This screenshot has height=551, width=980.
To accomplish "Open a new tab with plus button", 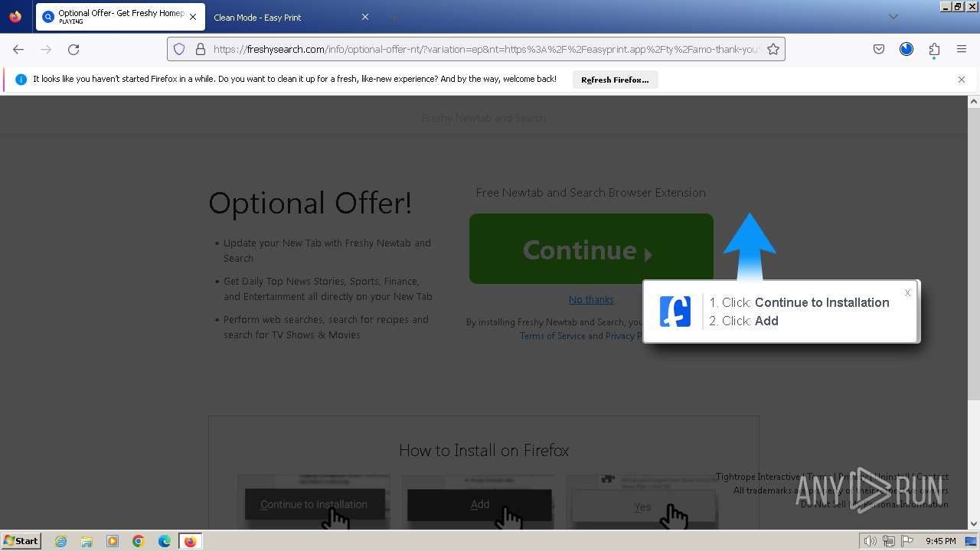I will point(394,17).
